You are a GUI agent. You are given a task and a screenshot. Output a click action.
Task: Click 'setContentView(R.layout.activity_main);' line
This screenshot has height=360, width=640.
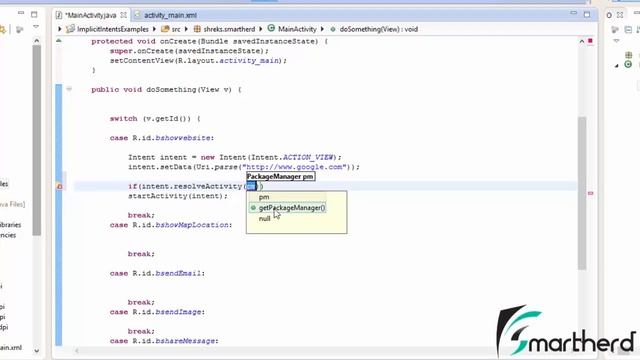[x=198, y=60]
